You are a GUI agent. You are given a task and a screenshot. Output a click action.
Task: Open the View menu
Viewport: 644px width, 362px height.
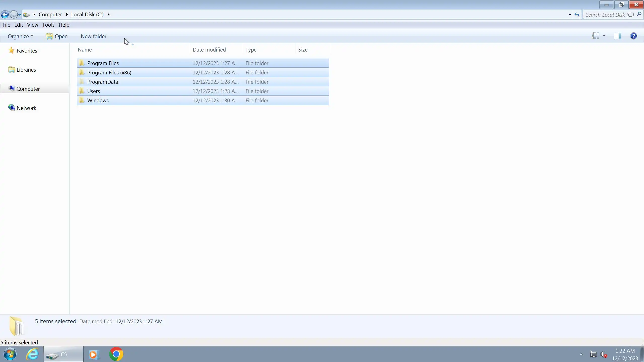(32, 25)
